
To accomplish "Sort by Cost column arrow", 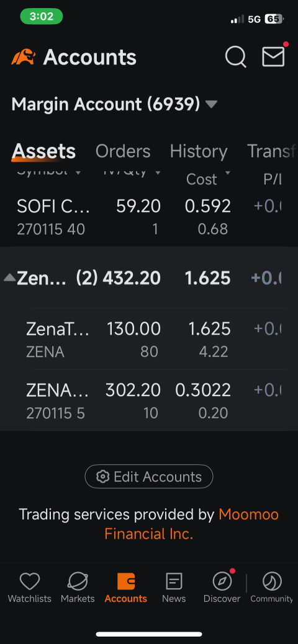I will (x=228, y=173).
